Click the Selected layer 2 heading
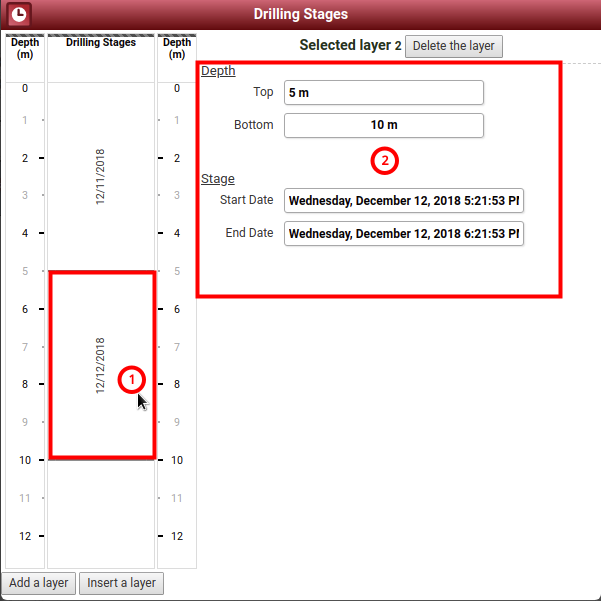 pos(350,46)
